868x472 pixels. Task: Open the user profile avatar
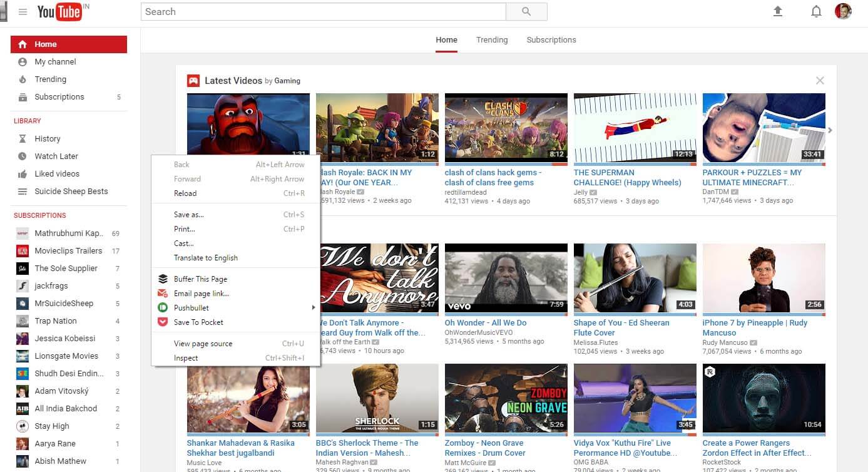click(843, 11)
